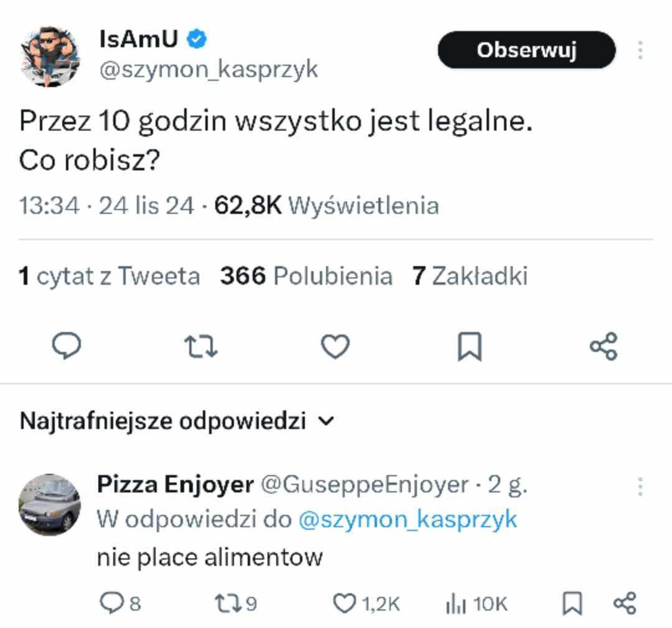Viewport: 672px width, 628px height.
Task: Open IsAmU profile avatar
Action: click(x=50, y=56)
